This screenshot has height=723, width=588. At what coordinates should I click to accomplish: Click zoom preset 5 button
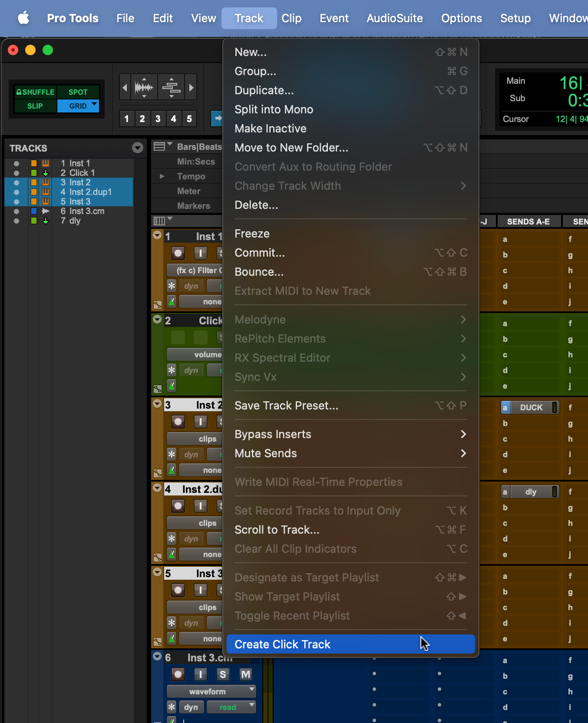pyautogui.click(x=189, y=119)
